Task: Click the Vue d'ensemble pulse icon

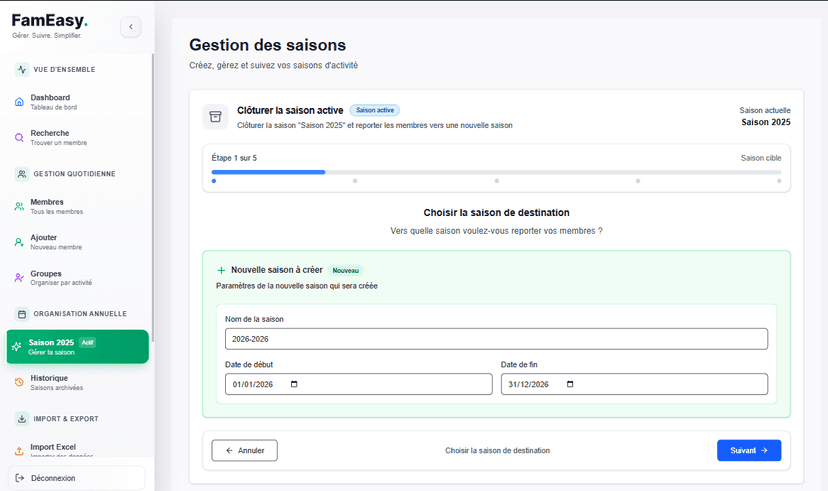Action: [22, 69]
